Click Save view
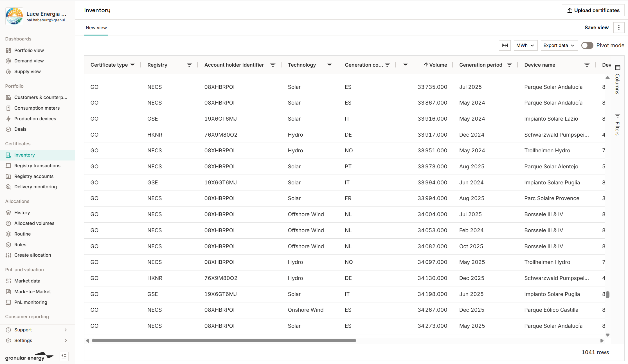The height and width of the screenshot is (364, 628). 597,28
